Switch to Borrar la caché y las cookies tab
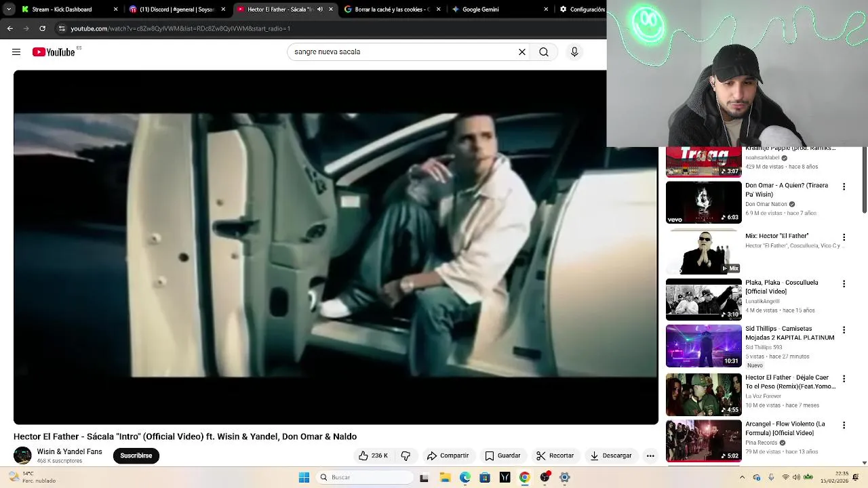Image resolution: width=868 pixels, height=488 pixels. tap(392, 9)
